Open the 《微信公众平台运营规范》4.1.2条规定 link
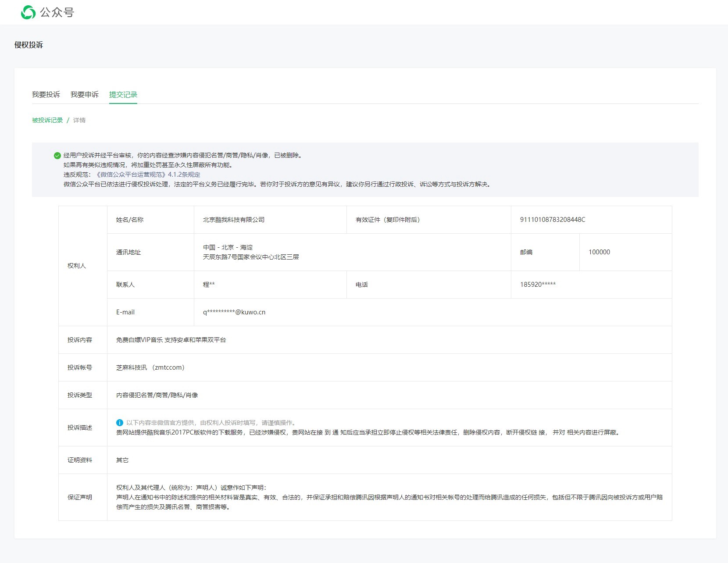The height and width of the screenshot is (563, 728). (147, 175)
